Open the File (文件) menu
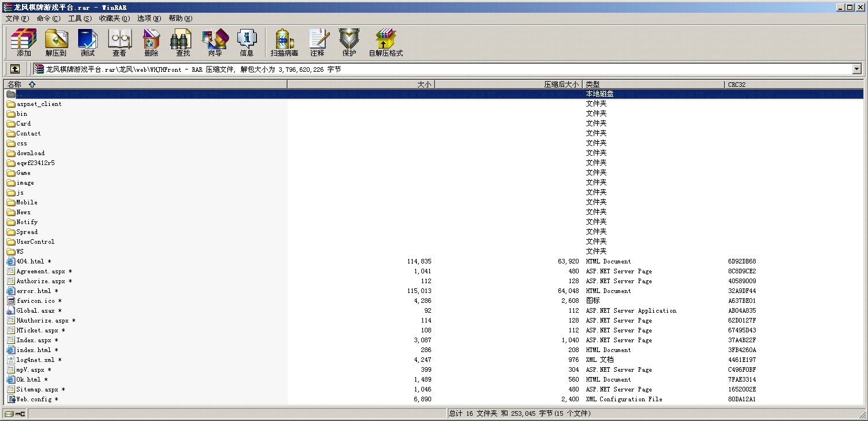The height and width of the screenshot is (421, 868). point(17,19)
